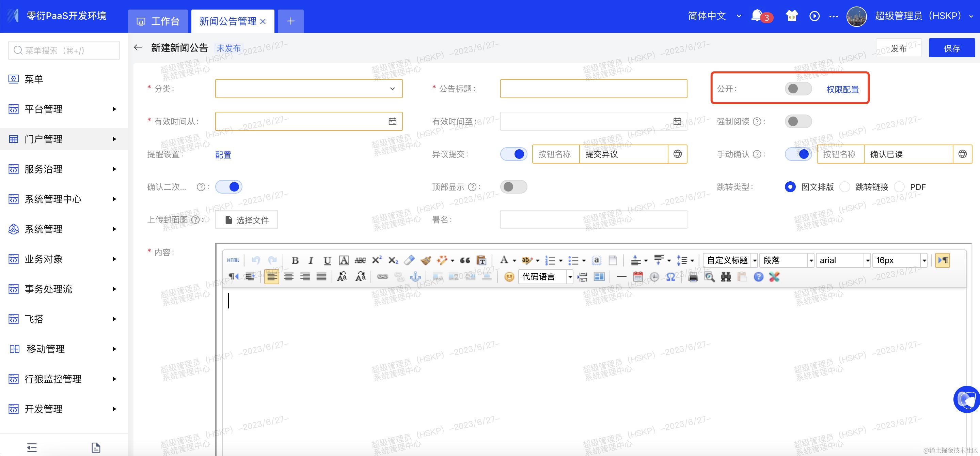
Task: Open notifications bell icon
Action: (x=756, y=16)
